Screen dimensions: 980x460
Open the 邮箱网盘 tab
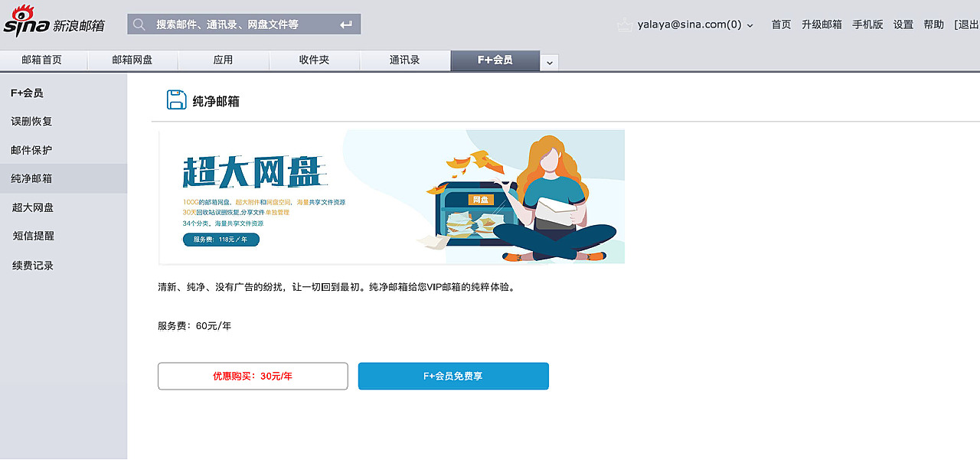(x=132, y=60)
